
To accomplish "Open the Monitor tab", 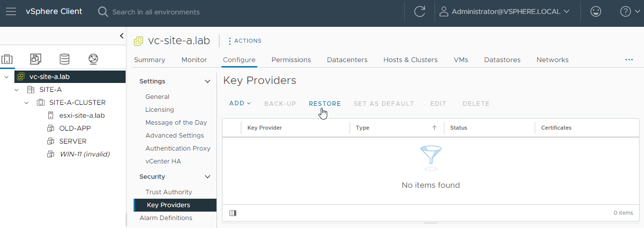I will [194, 60].
